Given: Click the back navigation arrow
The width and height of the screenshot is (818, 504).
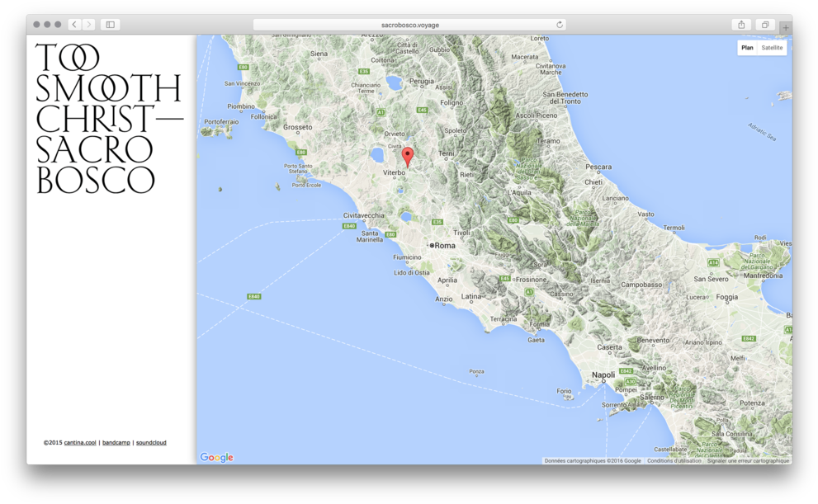Looking at the screenshot, I should [73, 25].
